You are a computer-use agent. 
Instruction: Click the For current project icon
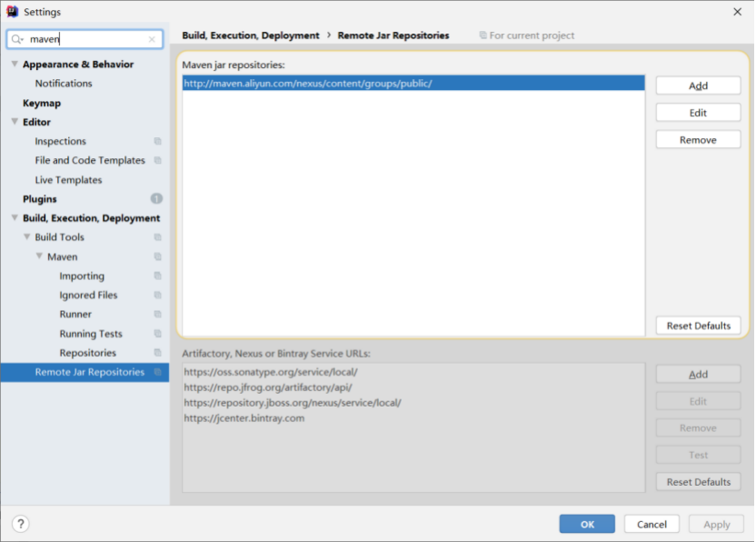point(482,35)
